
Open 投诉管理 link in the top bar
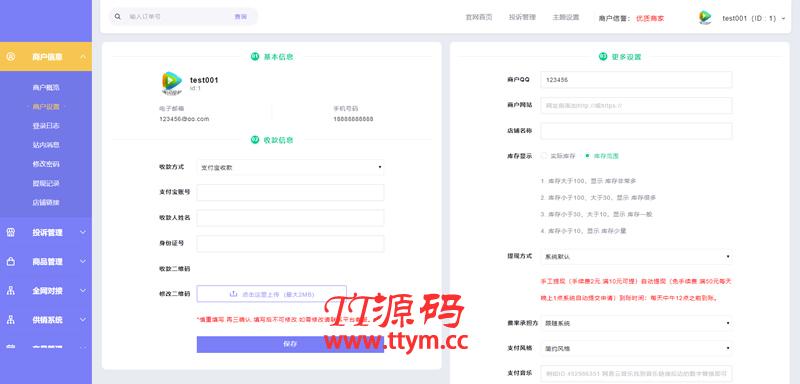[x=522, y=17]
